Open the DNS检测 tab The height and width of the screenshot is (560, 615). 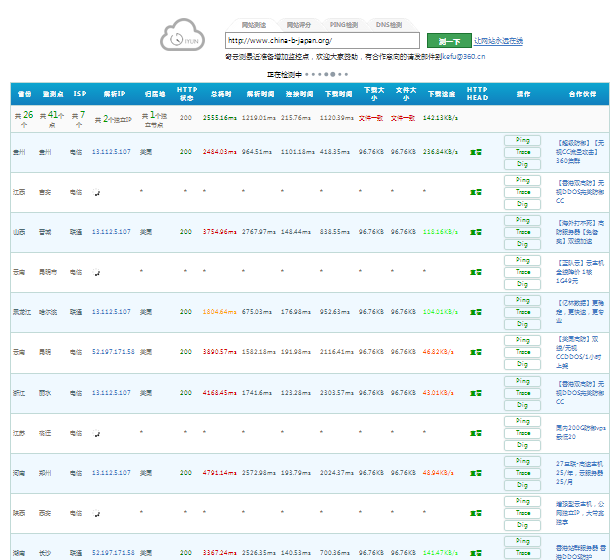click(389, 25)
